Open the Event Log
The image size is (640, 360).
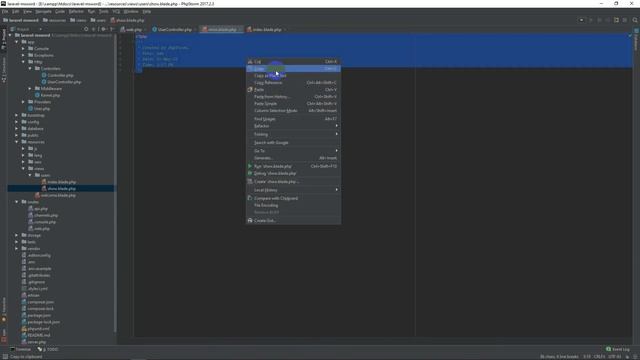coord(618,349)
